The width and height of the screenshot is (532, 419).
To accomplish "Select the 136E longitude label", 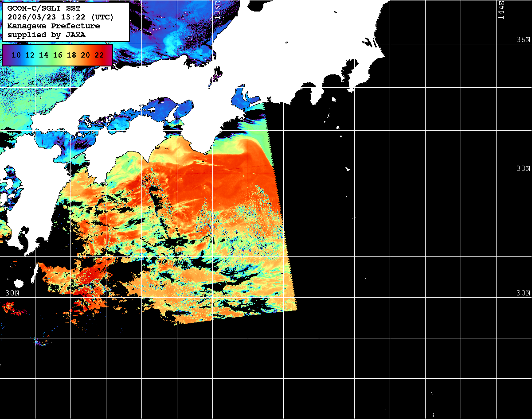I will point(217,9).
